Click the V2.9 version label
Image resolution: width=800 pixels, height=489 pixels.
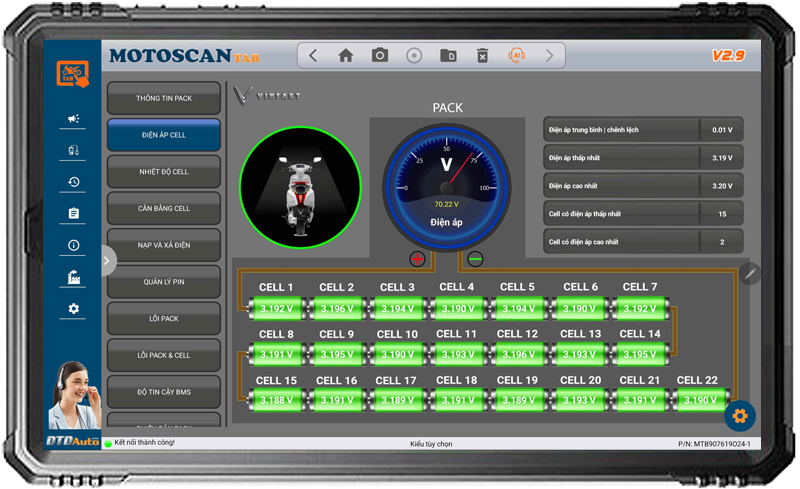point(729,55)
